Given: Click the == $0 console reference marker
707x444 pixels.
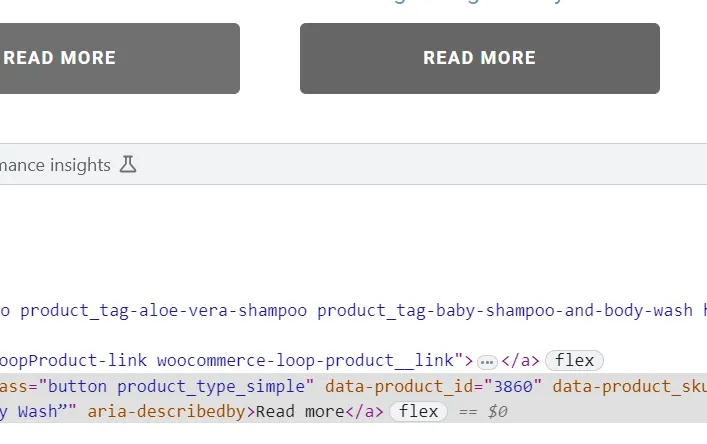Looking at the screenshot, I should point(483,411).
